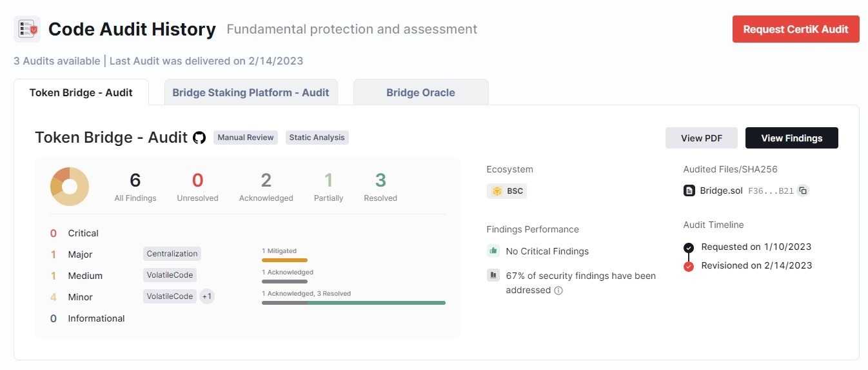Click the Code Audit History shield icon
The height and width of the screenshot is (370, 868).
26,29
